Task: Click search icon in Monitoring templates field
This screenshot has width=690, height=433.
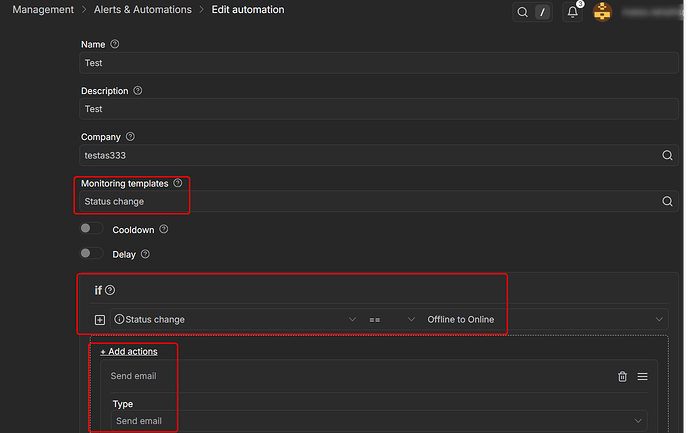Action: point(667,201)
